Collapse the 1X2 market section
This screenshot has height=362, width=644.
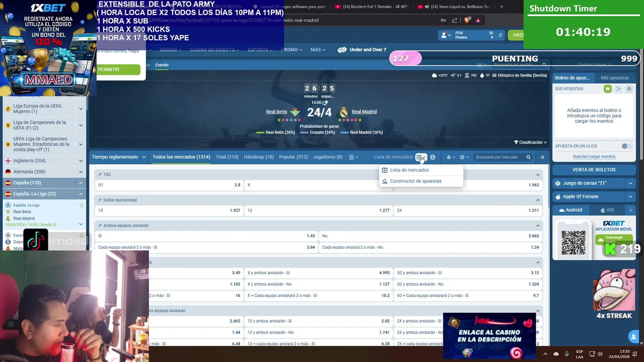click(538, 175)
